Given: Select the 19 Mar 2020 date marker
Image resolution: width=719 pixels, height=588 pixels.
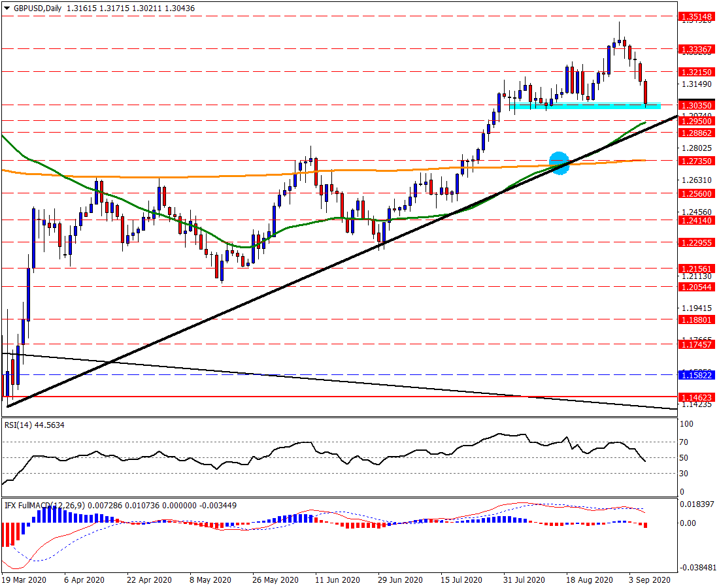Looking at the screenshot, I should tap(24, 580).
